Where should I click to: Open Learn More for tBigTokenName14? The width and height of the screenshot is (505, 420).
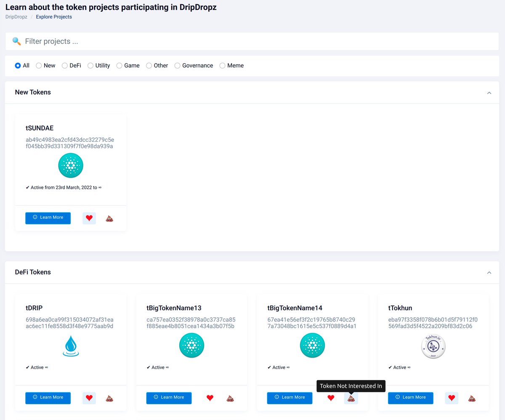(290, 398)
